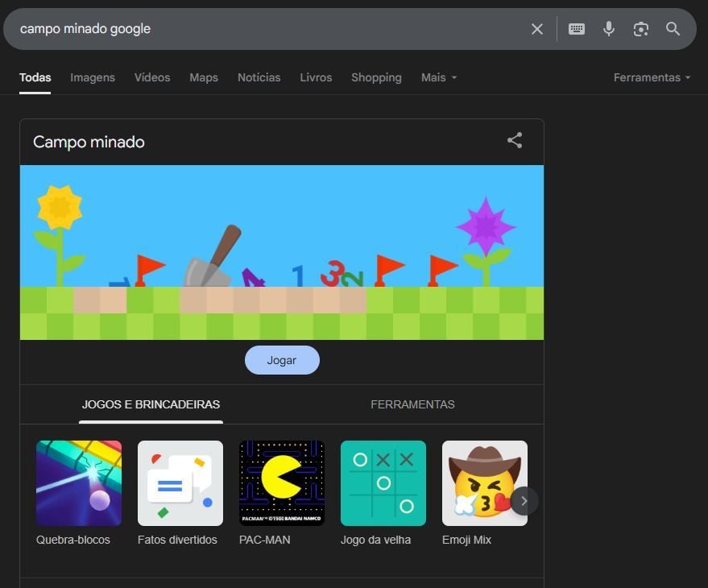
Task: Expand the Ferramentas search tools dropdown
Action: (652, 77)
